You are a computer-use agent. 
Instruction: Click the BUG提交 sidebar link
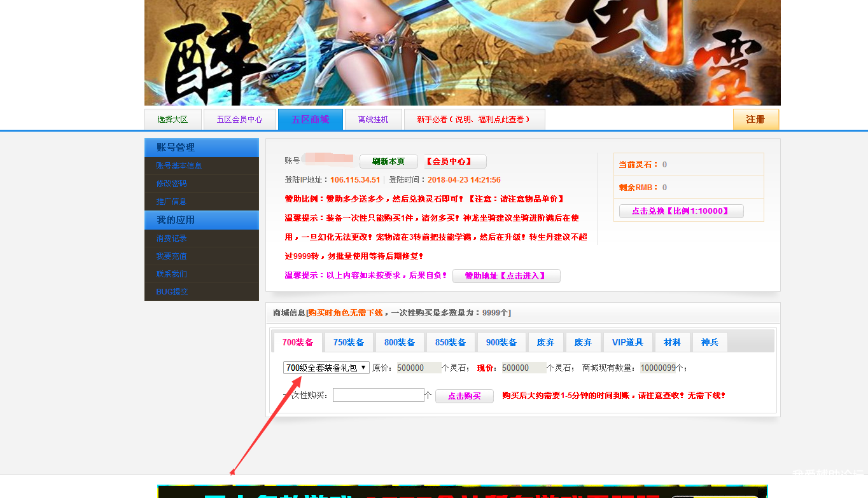[x=172, y=291]
